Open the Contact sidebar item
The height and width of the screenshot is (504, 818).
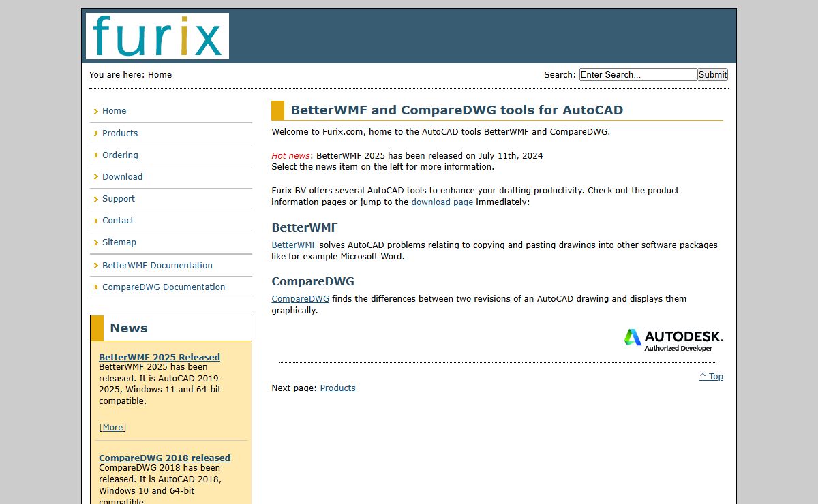(118, 220)
